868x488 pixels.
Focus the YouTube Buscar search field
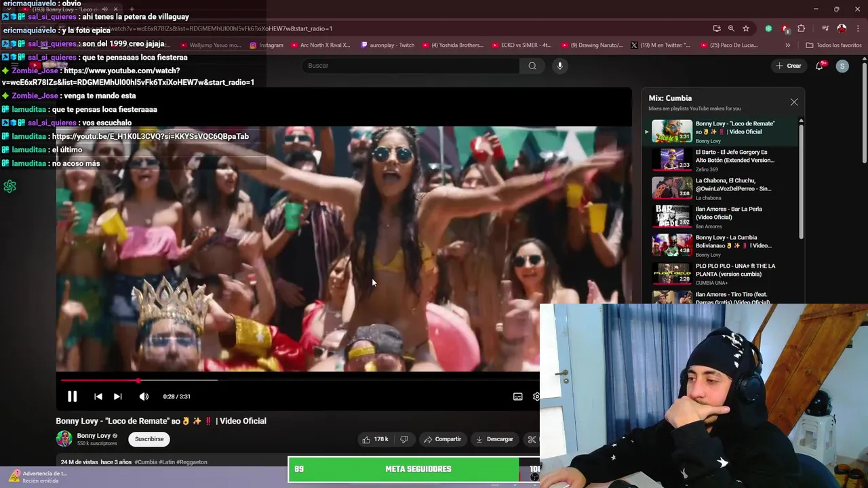tap(410, 66)
